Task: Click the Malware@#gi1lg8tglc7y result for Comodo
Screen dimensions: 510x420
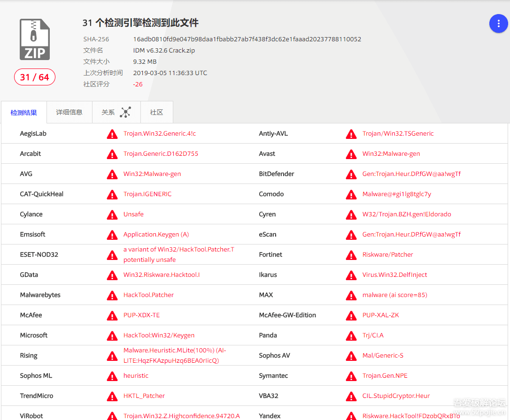Action: 396,194
